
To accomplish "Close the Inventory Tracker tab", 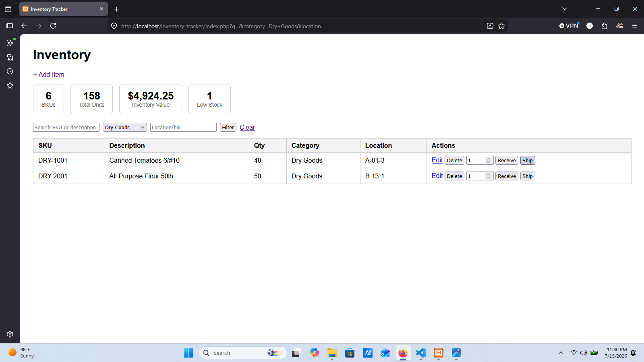I will click(x=101, y=9).
